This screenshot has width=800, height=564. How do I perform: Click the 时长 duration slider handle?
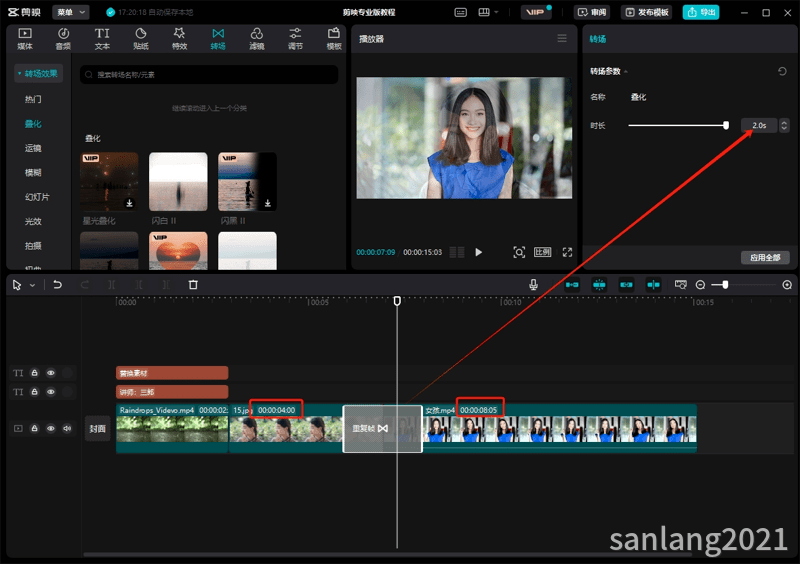pyautogui.click(x=726, y=126)
